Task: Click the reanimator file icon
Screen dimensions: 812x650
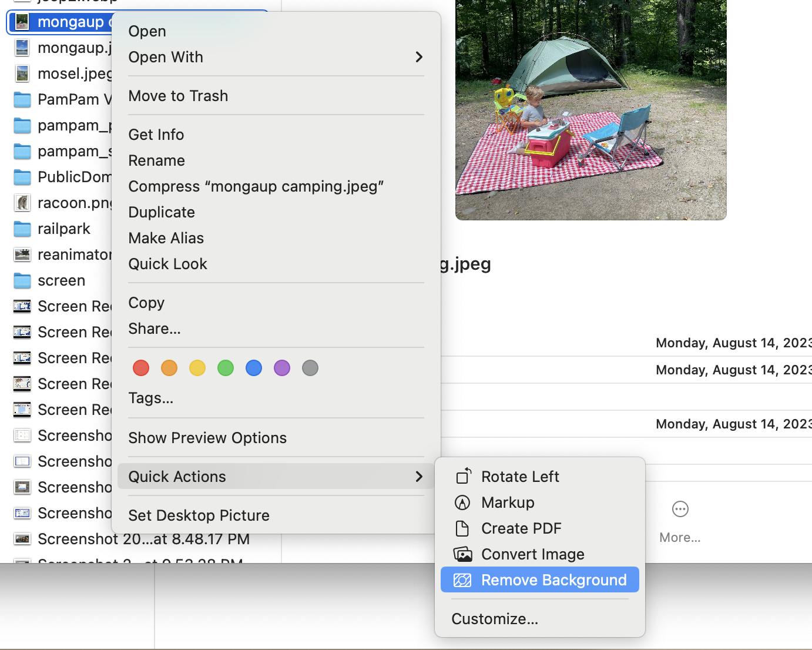Action: pos(22,254)
